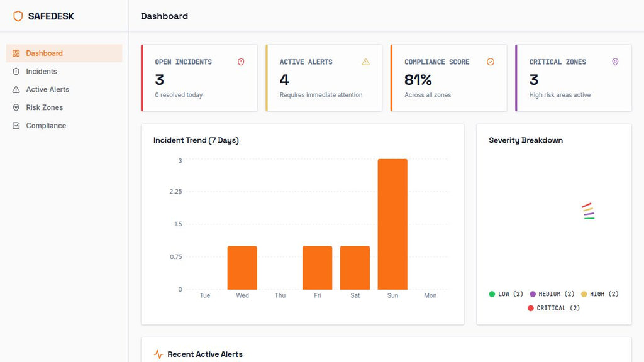Click the pulse icon beside Recent Active Alerts
The width and height of the screenshot is (644, 362).
click(157, 354)
